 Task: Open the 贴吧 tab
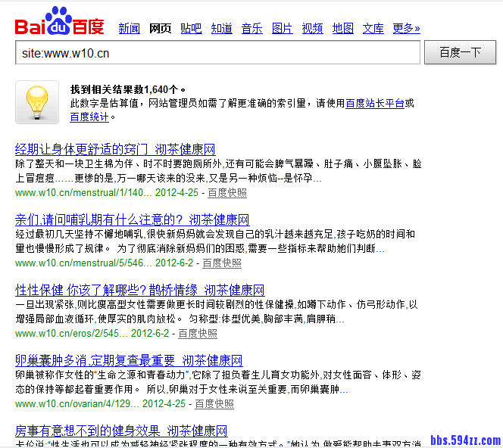pos(191,29)
